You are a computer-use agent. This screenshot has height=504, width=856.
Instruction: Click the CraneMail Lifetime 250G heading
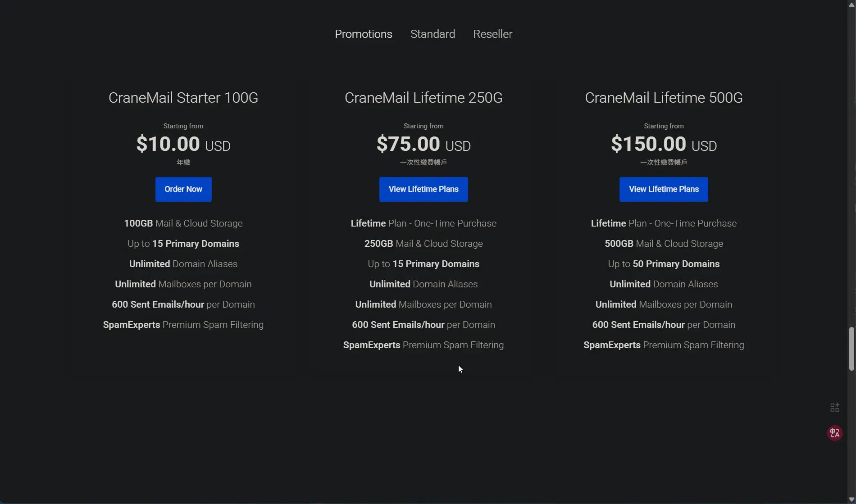click(423, 98)
